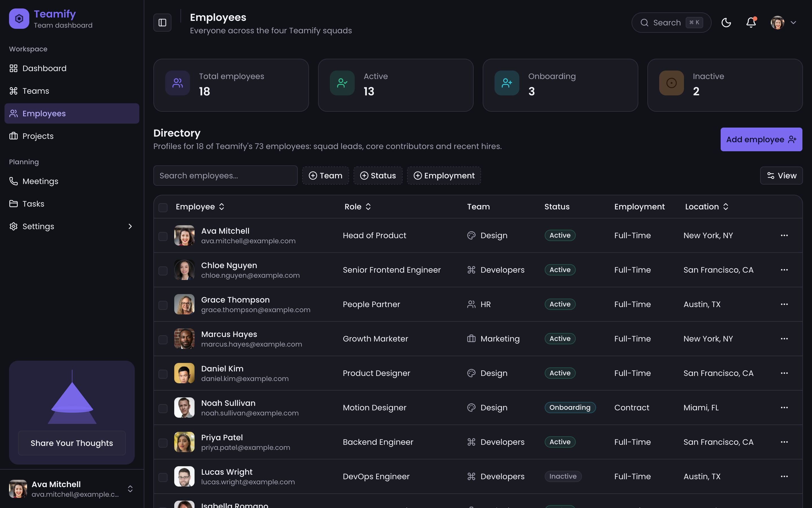Click the Total employees card icon
This screenshot has width=812, height=508.
pos(178,83)
